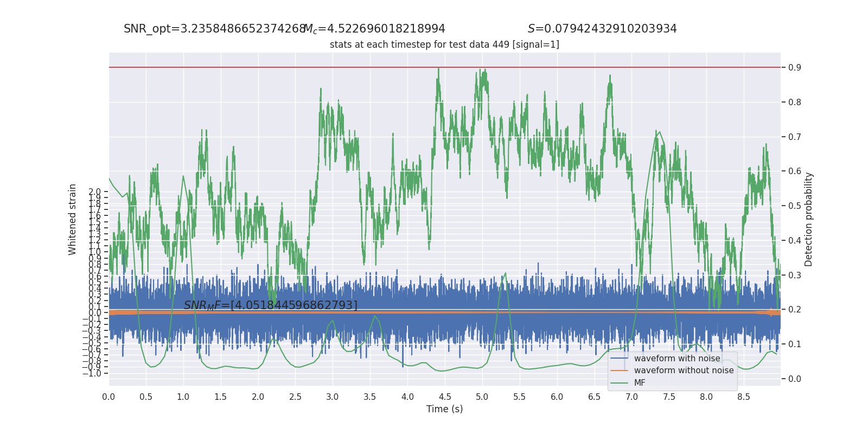Click right-axis tick label 0.5
868x434 pixels.
coord(795,206)
